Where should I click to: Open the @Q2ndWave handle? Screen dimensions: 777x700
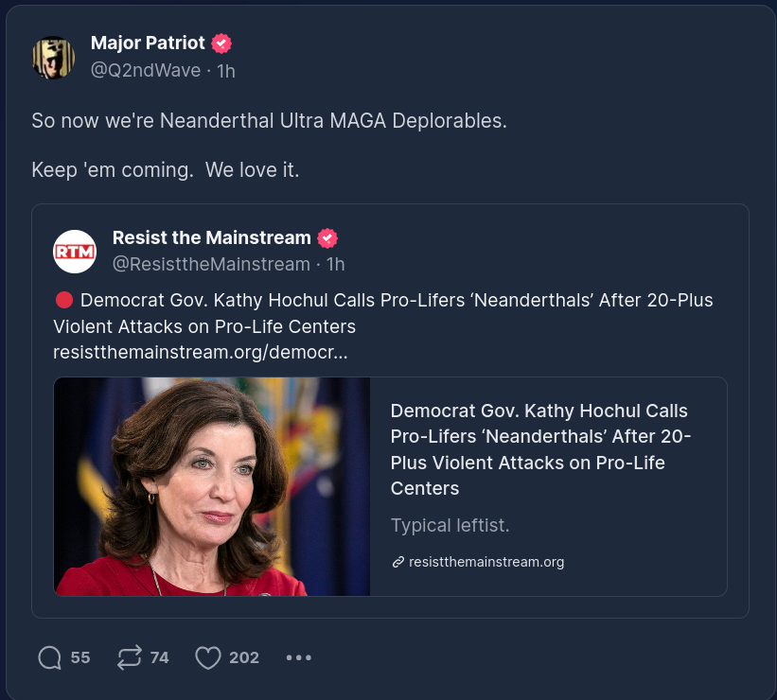(x=145, y=70)
